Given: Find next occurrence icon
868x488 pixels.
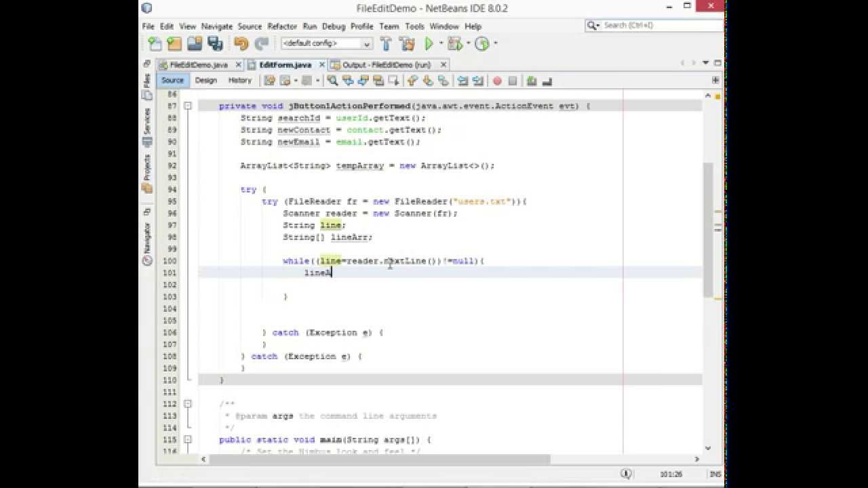Looking at the screenshot, I should [363, 81].
